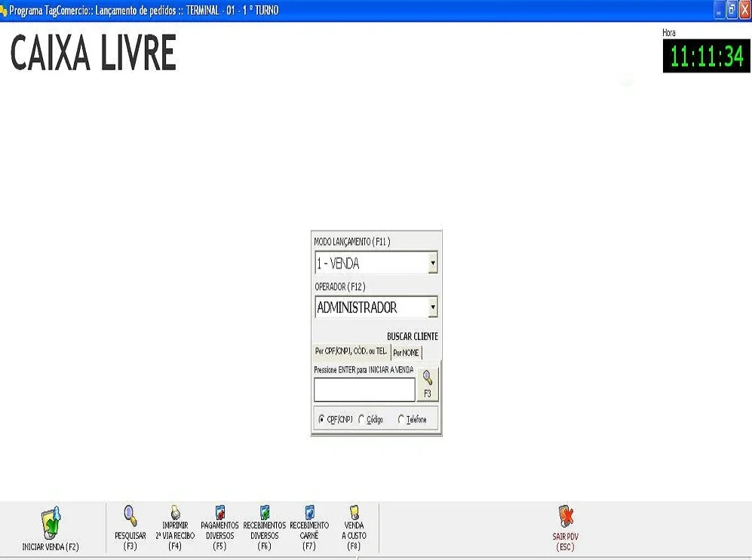Minimize the TagComercio window
The image size is (752, 560).
tap(719, 10)
